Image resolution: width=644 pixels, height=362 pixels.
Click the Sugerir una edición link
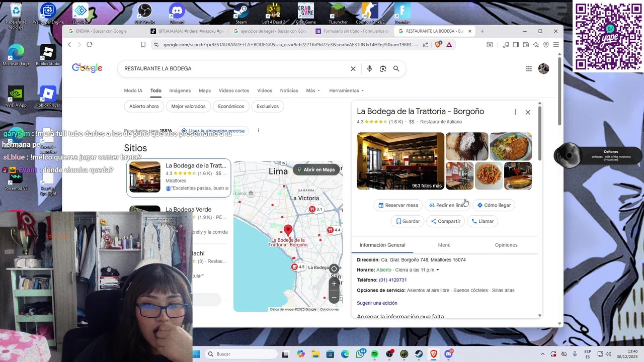coord(377,303)
